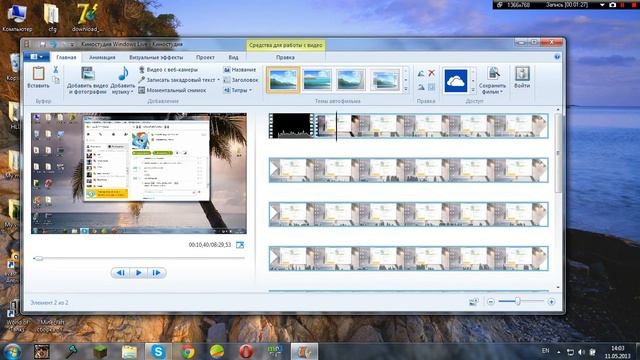This screenshot has height=360, width=640.
Task: Click the Copy icon below the scissors
Action: (x=56, y=80)
